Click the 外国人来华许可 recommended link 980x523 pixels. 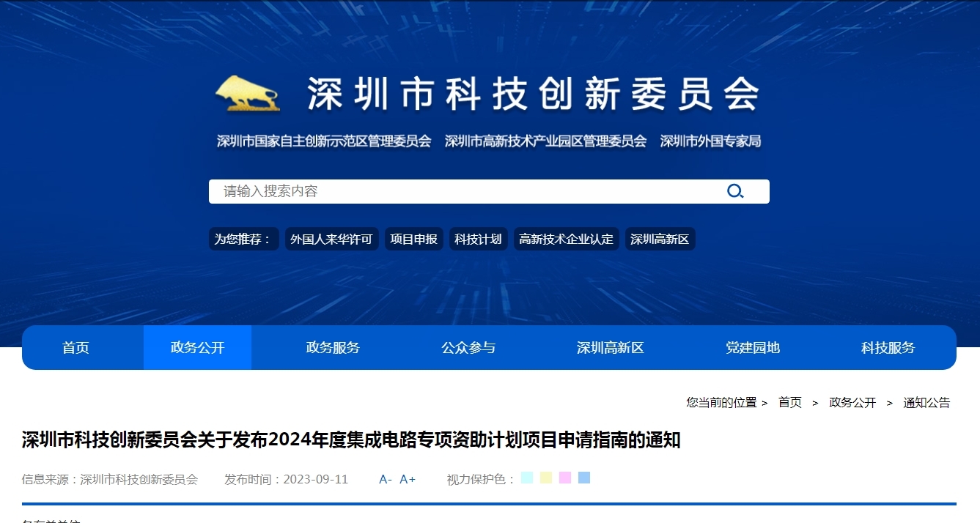click(331, 239)
